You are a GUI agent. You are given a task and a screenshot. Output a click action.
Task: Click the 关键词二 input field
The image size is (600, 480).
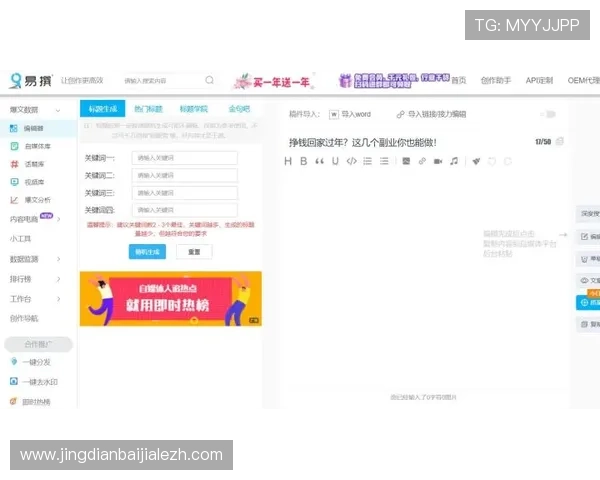pyautogui.click(x=185, y=175)
